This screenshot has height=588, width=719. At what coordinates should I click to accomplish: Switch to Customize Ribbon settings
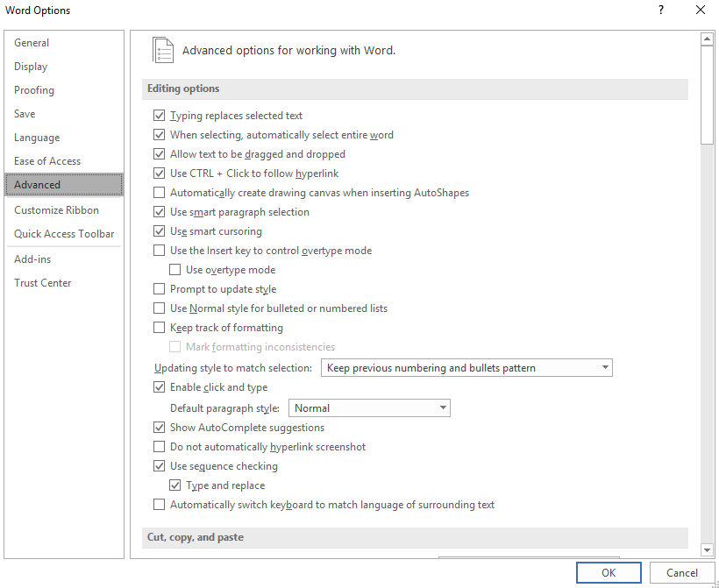pos(56,210)
